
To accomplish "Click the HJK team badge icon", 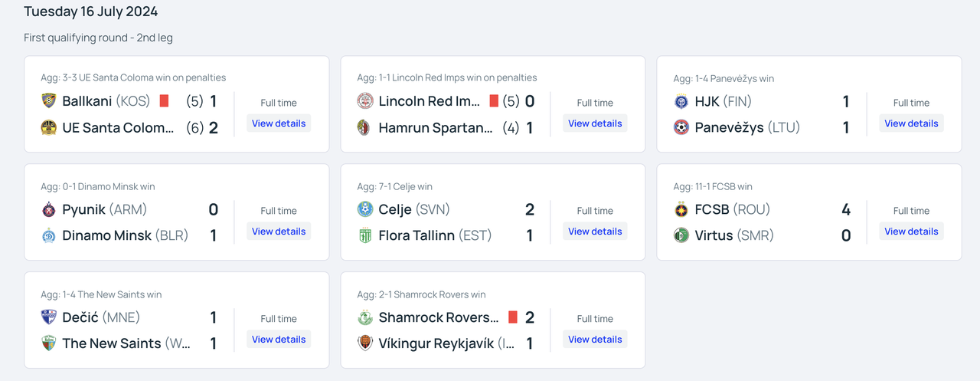I will pyautogui.click(x=681, y=102).
